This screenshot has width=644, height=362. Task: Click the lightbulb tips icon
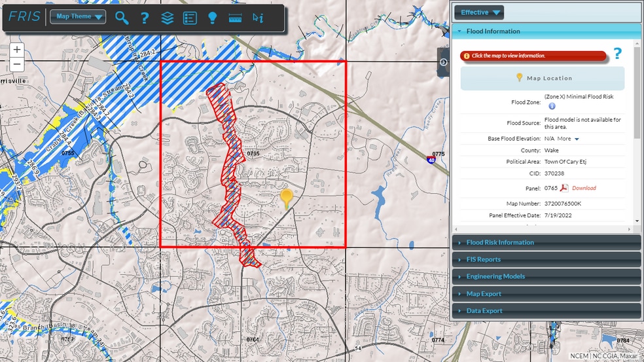[x=212, y=18]
